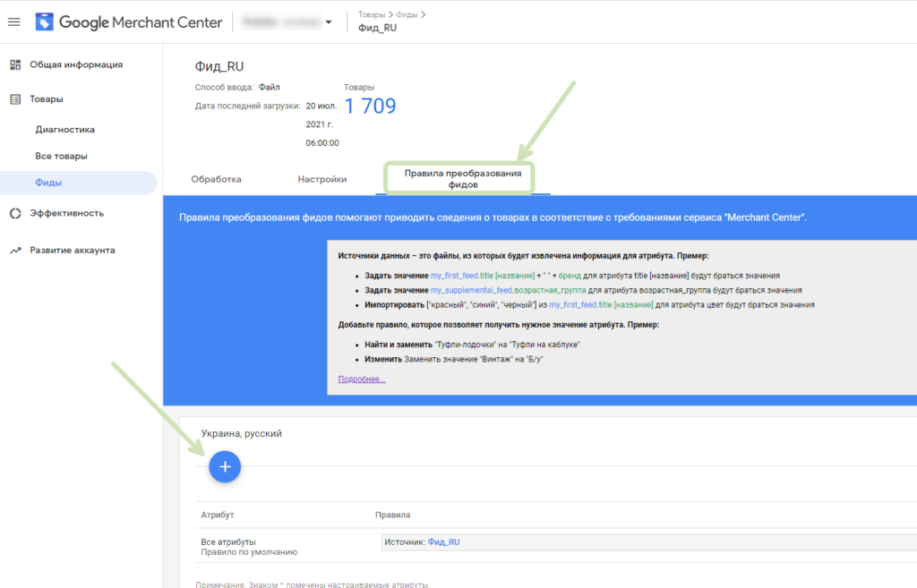
Task: Switch to the Настройки tab
Action: click(322, 179)
